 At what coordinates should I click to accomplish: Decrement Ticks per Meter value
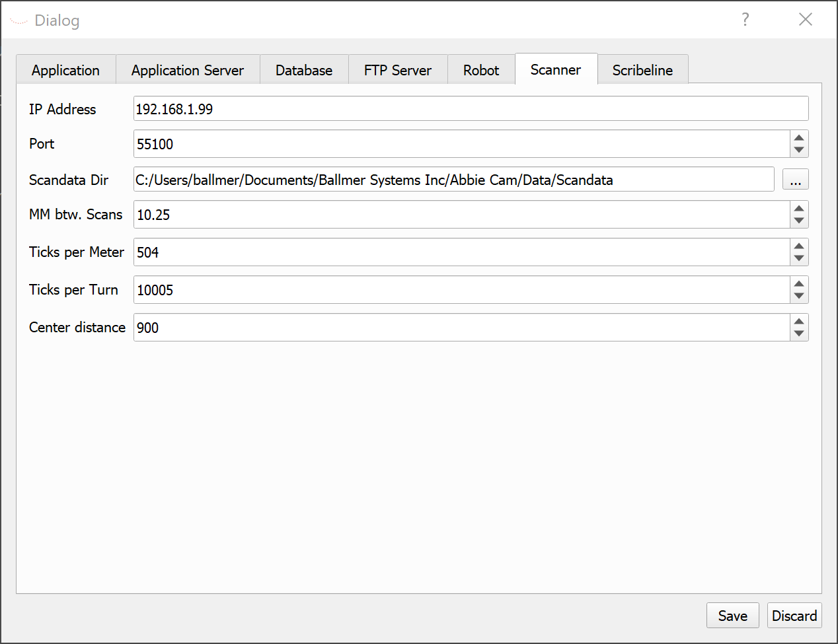[x=799, y=259]
